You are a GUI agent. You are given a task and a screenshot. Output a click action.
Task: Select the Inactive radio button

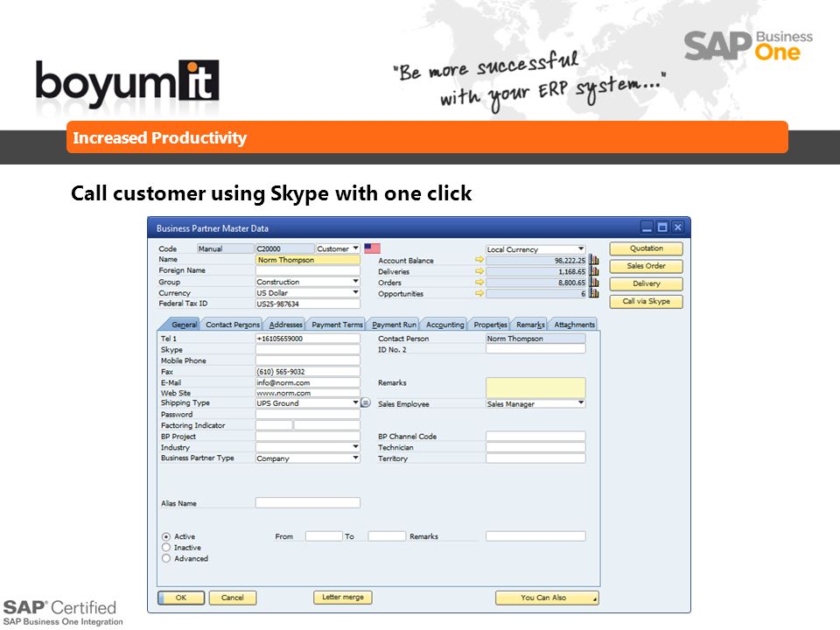tap(166, 547)
